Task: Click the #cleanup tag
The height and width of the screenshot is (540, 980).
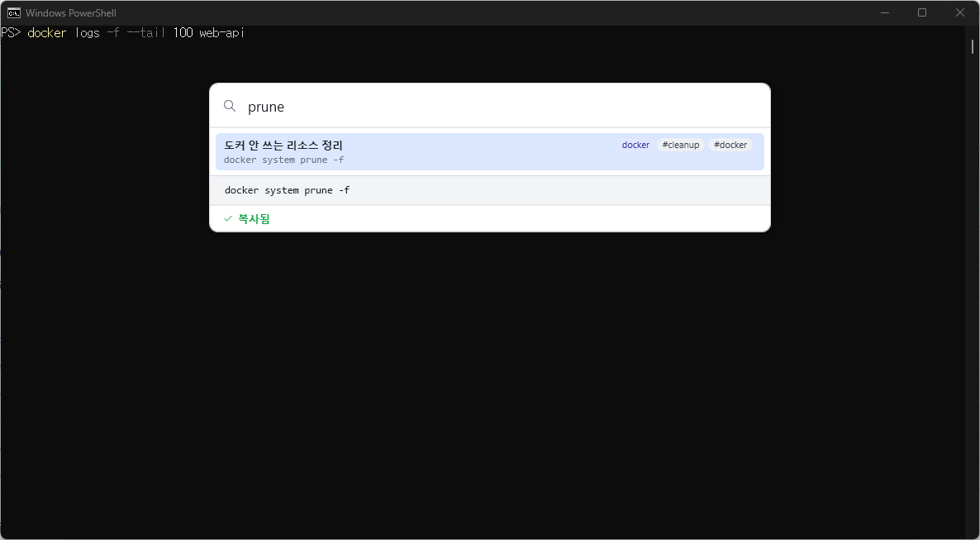Action: [681, 145]
